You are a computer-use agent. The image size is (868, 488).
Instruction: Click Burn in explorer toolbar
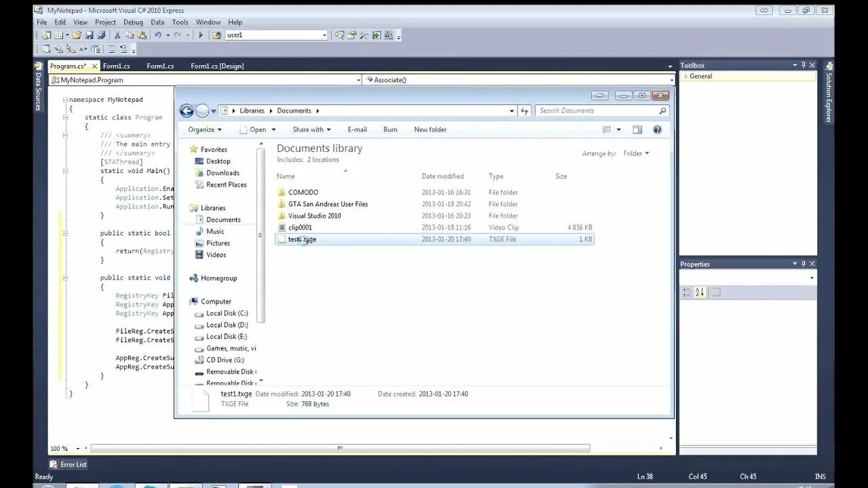(391, 129)
